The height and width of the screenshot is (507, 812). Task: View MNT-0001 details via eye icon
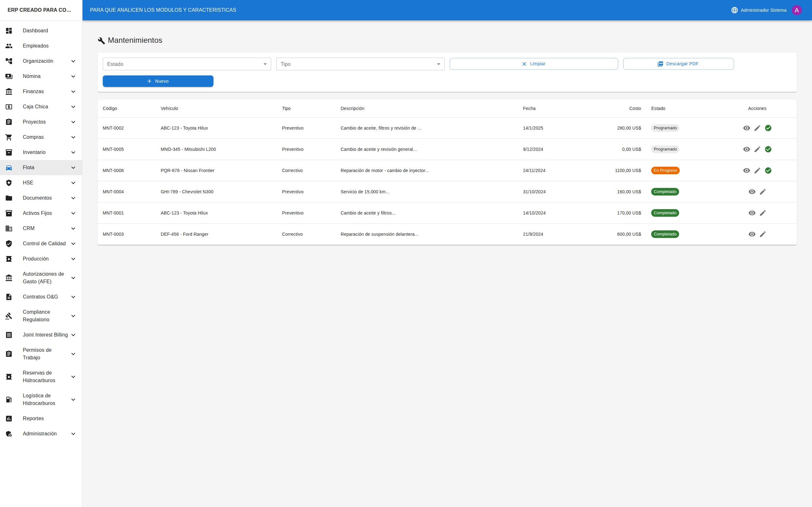752,213
